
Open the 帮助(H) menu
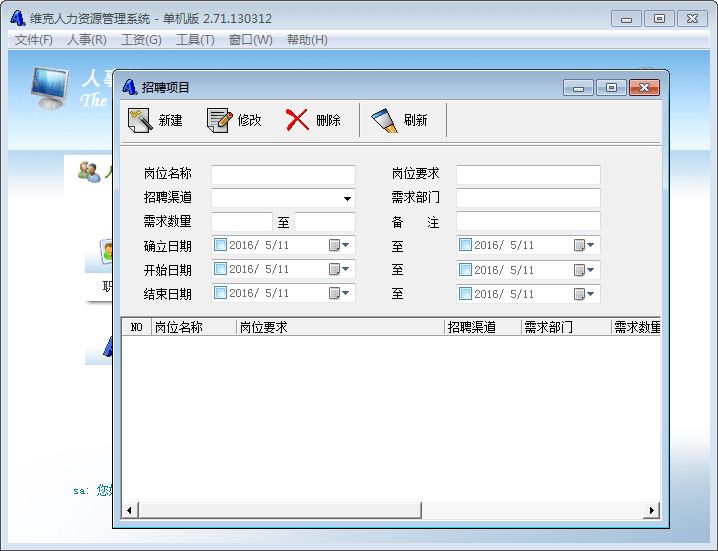coord(307,40)
